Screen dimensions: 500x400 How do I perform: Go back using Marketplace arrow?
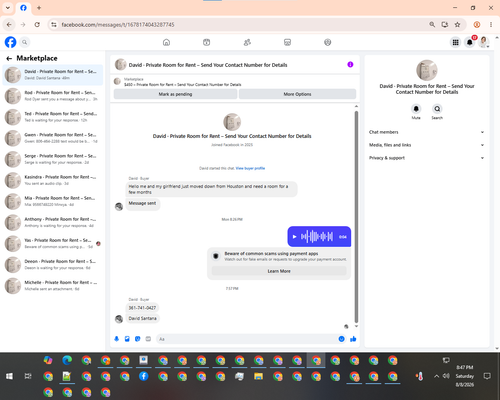[9, 58]
